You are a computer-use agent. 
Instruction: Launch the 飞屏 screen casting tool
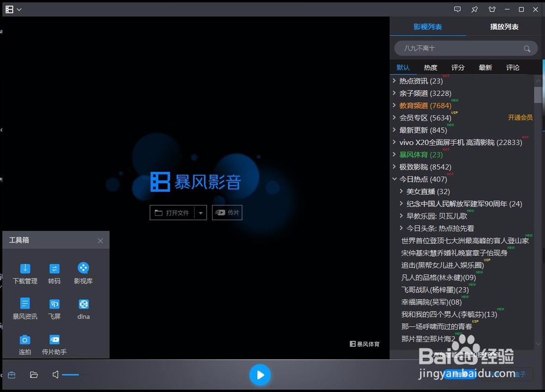(54, 309)
